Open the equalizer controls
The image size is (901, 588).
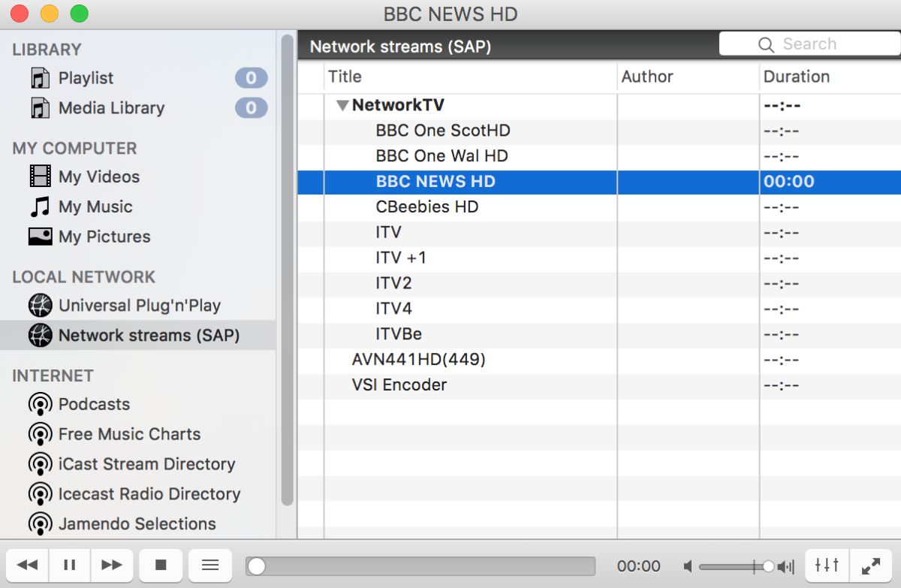coord(827,565)
